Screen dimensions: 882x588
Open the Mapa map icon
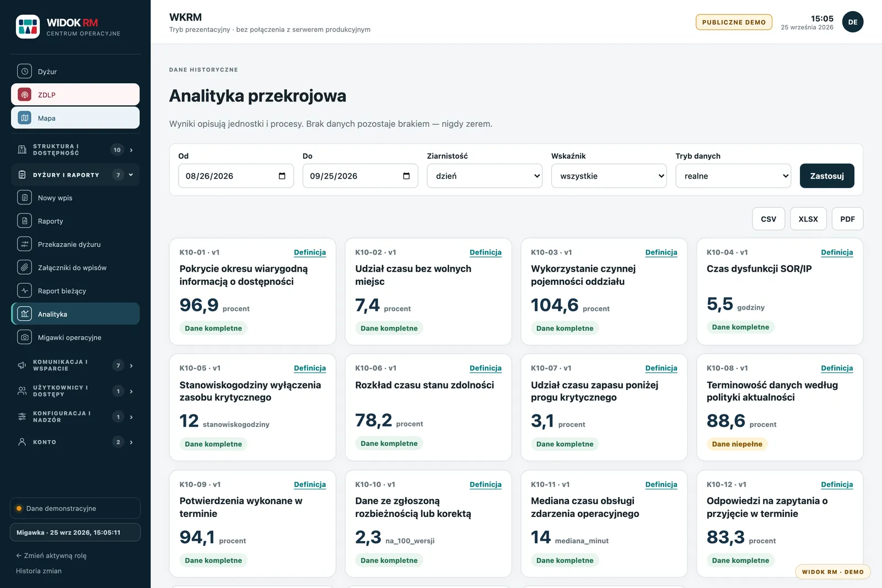pos(24,118)
